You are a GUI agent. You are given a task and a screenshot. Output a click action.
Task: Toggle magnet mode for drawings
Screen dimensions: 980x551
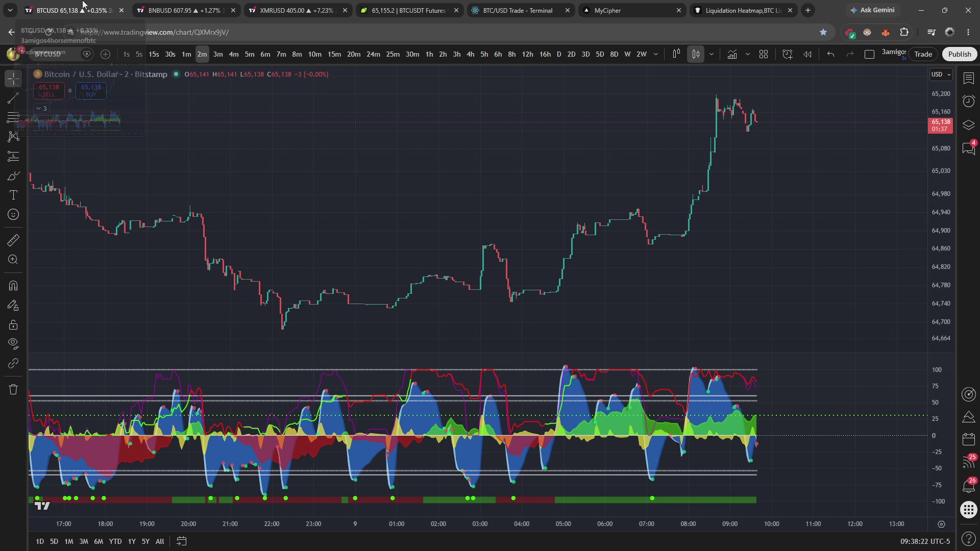[x=13, y=286]
